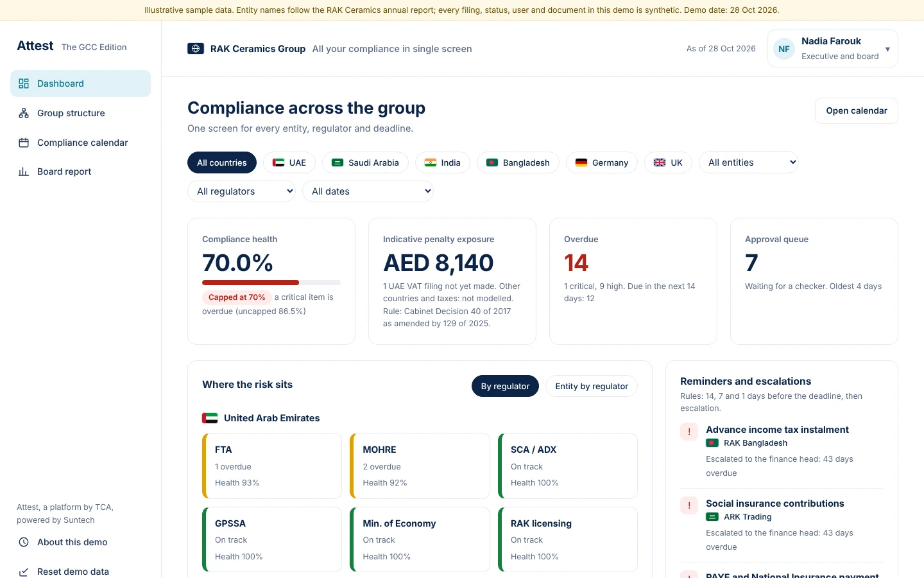
Task: Click the Germany flag icon
Action: (581, 162)
